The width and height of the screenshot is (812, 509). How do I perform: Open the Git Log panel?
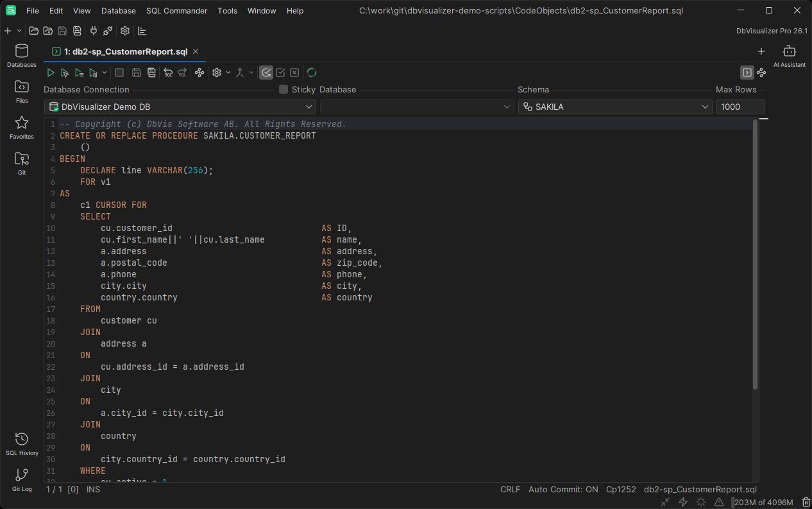coord(22,480)
